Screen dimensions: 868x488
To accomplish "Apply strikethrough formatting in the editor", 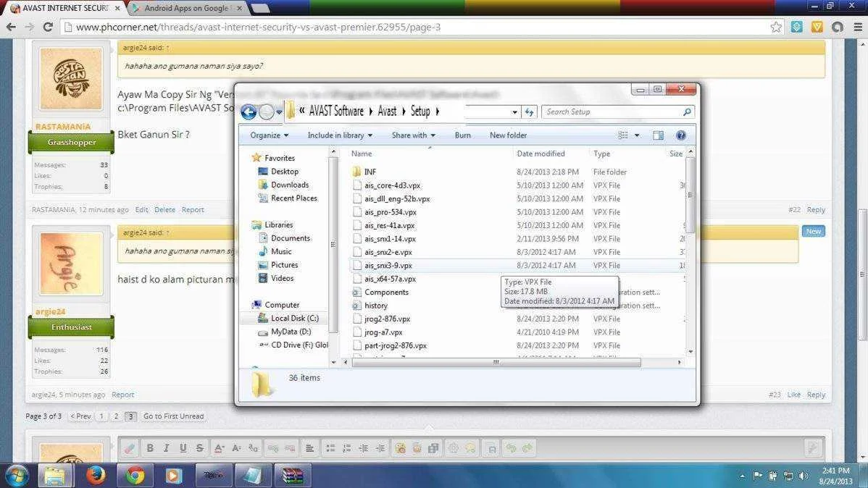I will point(199,448).
